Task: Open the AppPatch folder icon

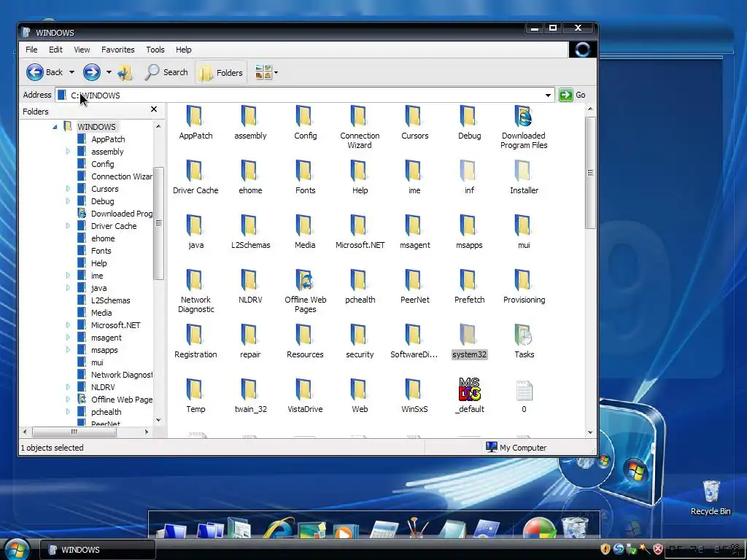Action: [195, 117]
